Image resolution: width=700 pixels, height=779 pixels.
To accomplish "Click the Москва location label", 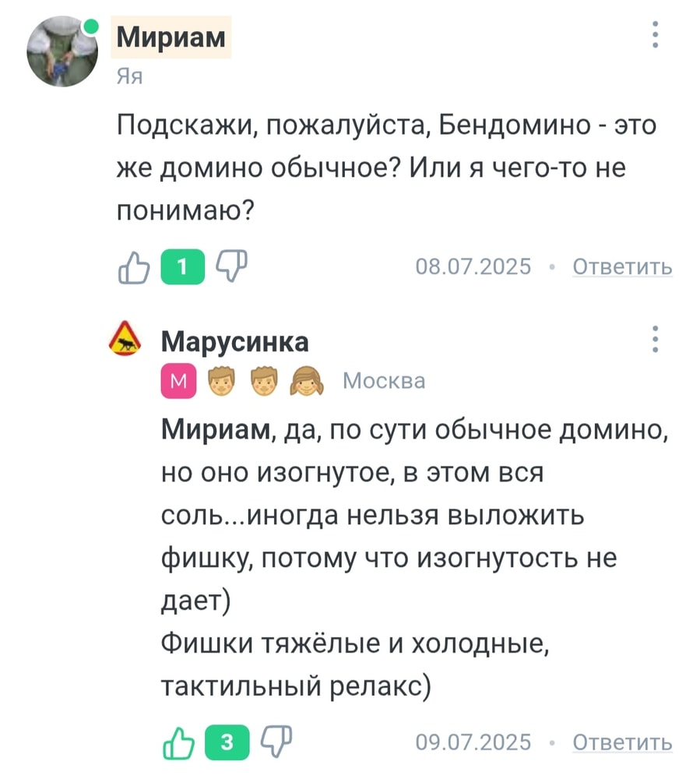I will pos(384,381).
